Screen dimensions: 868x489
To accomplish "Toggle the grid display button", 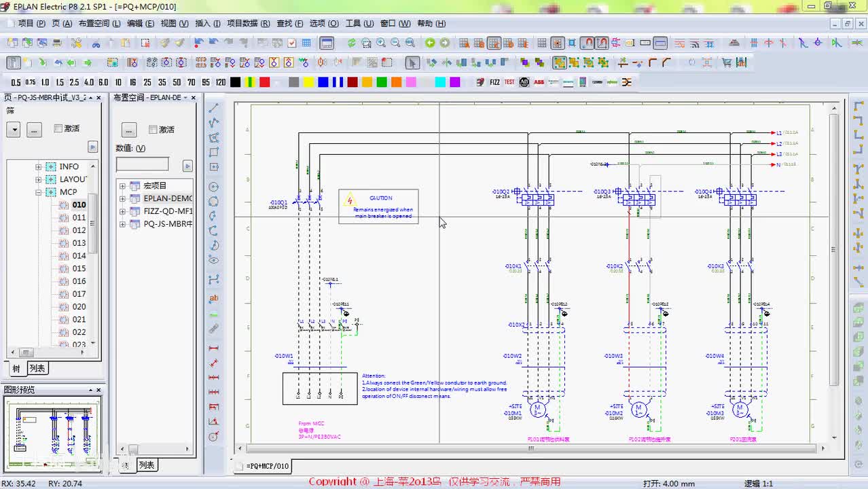I will click(x=542, y=43).
